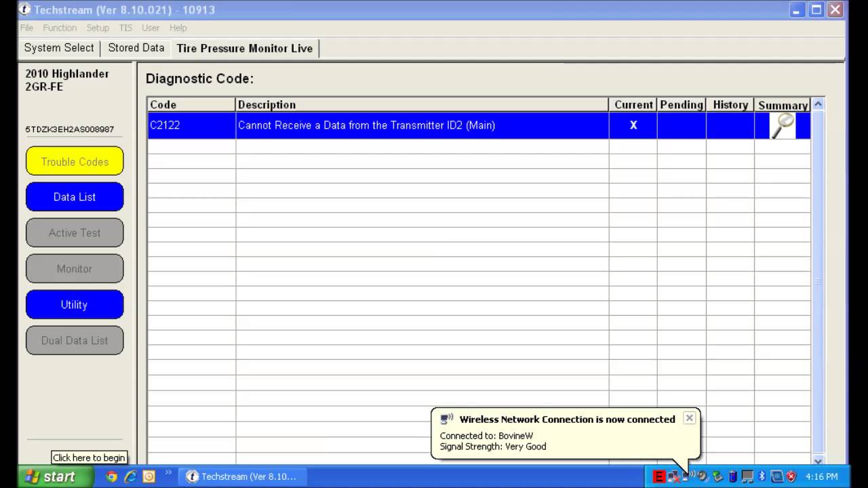868x488 pixels.
Task: Open the clock-shaped quick launch shortcut
Action: coord(149,476)
